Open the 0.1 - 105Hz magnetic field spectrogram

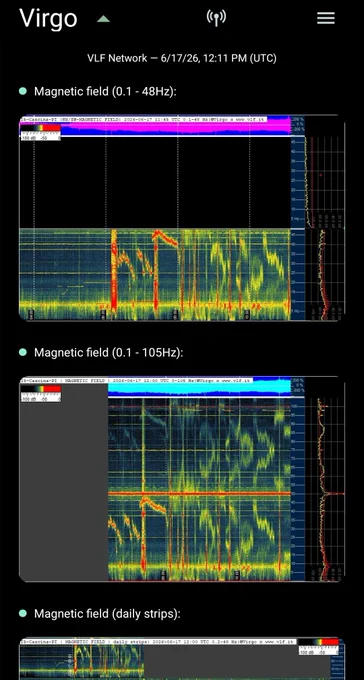click(x=182, y=479)
